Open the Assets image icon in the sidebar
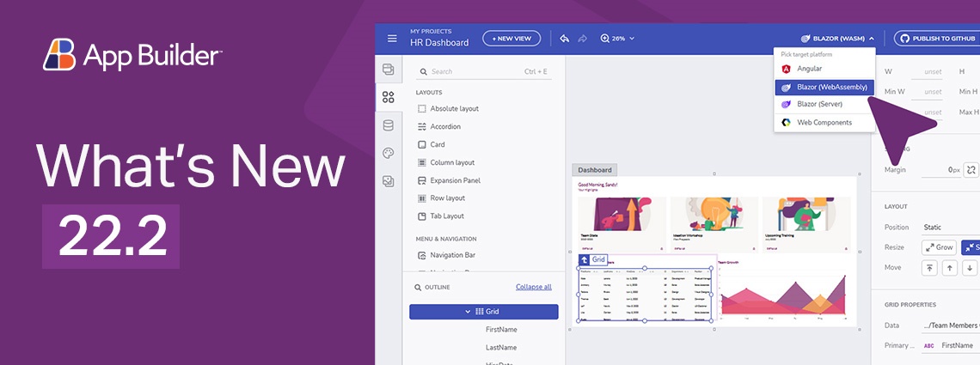The image size is (980, 365). coord(389,181)
